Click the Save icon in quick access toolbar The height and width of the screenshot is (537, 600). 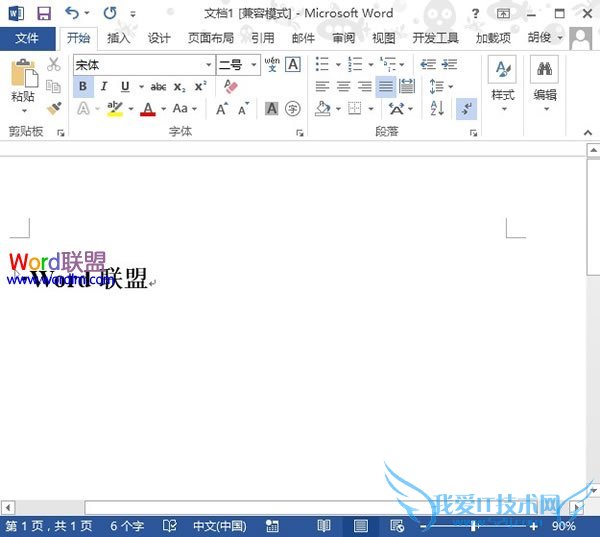pyautogui.click(x=44, y=14)
